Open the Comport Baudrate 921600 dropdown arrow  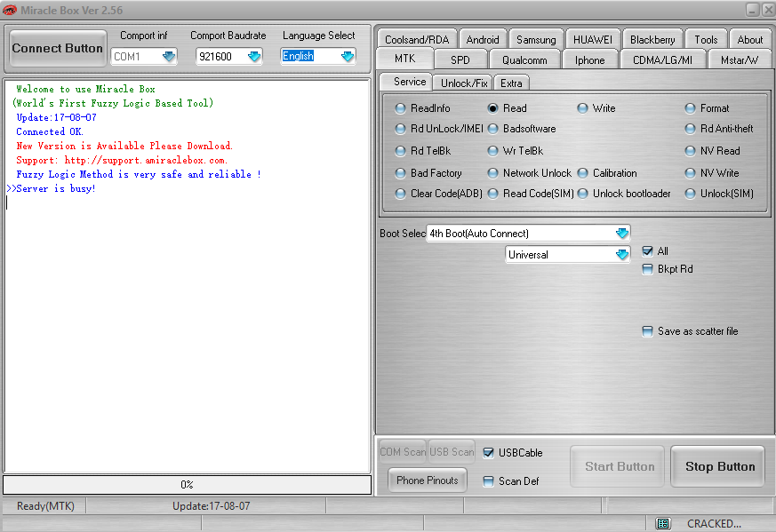pyautogui.click(x=254, y=56)
